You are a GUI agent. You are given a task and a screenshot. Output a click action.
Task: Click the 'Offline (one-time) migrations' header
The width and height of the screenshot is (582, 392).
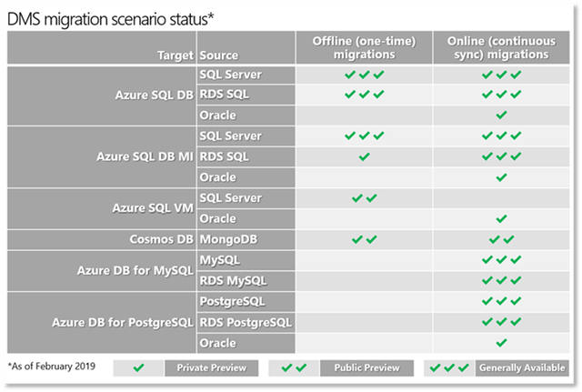[x=364, y=47]
